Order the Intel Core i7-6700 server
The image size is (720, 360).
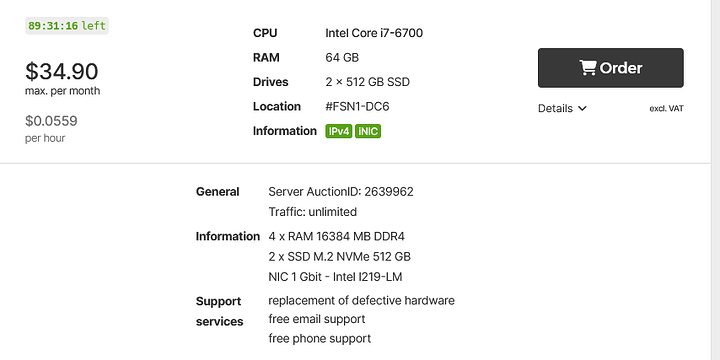point(611,68)
